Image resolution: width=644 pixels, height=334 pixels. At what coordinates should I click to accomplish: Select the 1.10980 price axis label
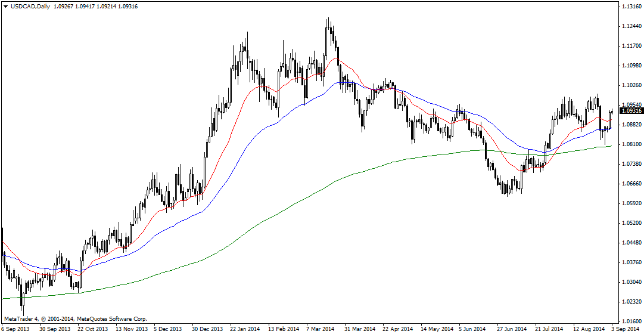[x=631, y=66]
